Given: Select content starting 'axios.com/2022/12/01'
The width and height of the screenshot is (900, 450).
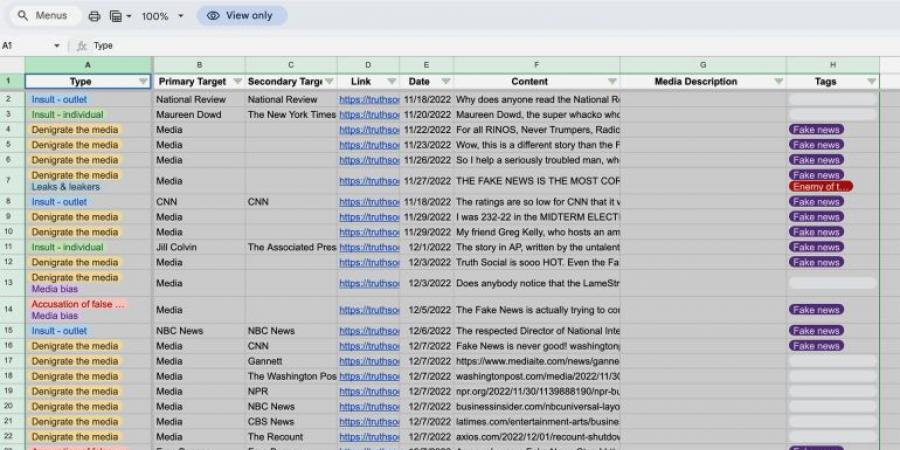Looking at the screenshot, I should point(537,437).
